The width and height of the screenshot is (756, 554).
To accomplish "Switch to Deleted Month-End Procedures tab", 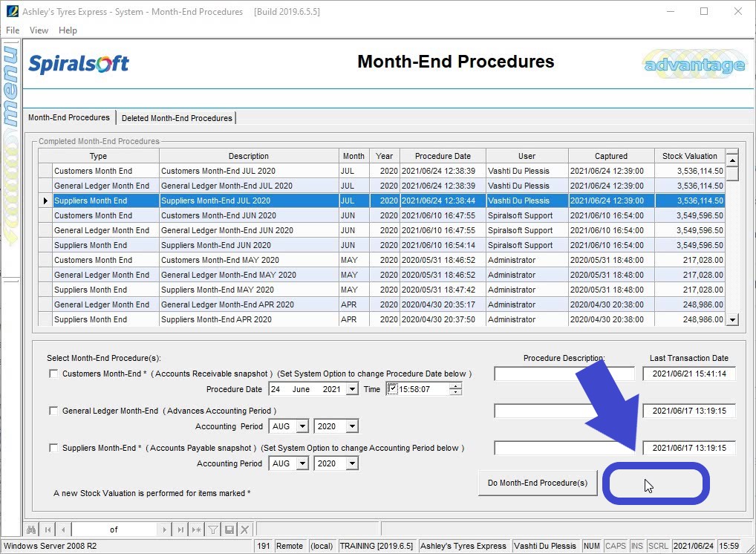I will click(x=177, y=118).
